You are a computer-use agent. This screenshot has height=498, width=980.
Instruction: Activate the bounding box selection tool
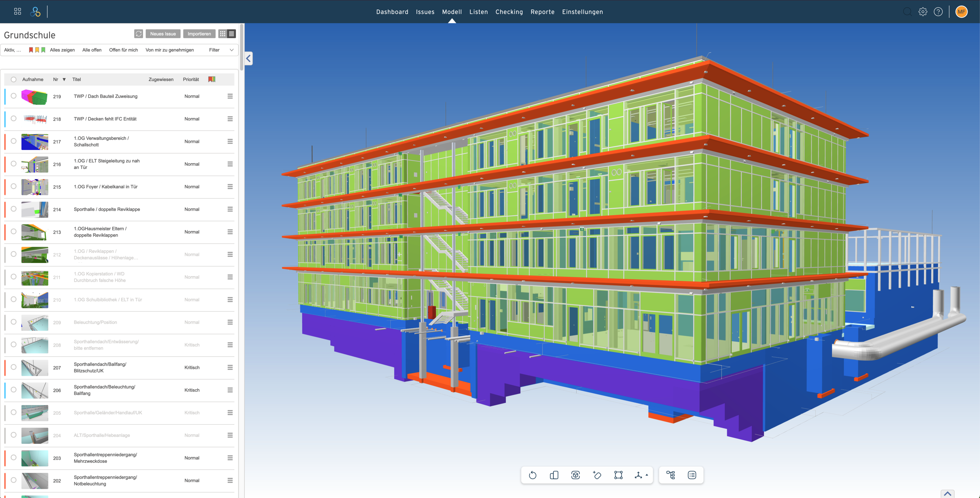(618, 475)
